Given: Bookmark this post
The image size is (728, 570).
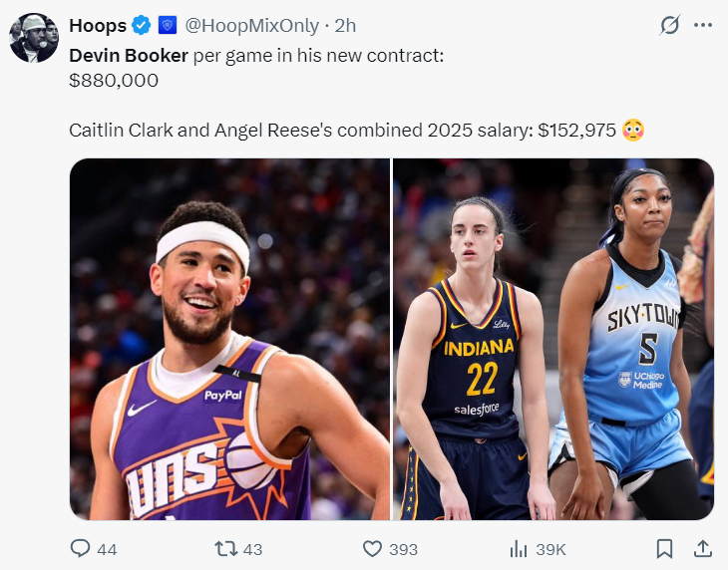Looking at the screenshot, I should point(664,549).
